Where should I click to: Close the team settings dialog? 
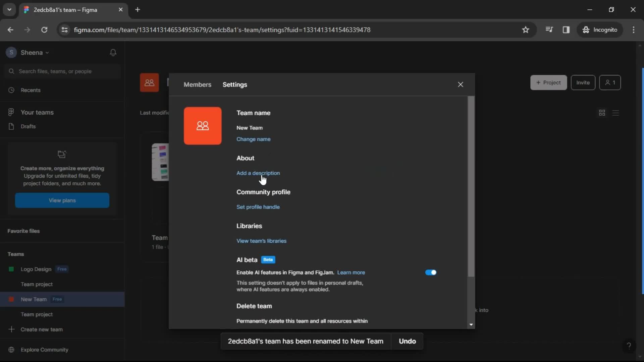click(x=461, y=84)
